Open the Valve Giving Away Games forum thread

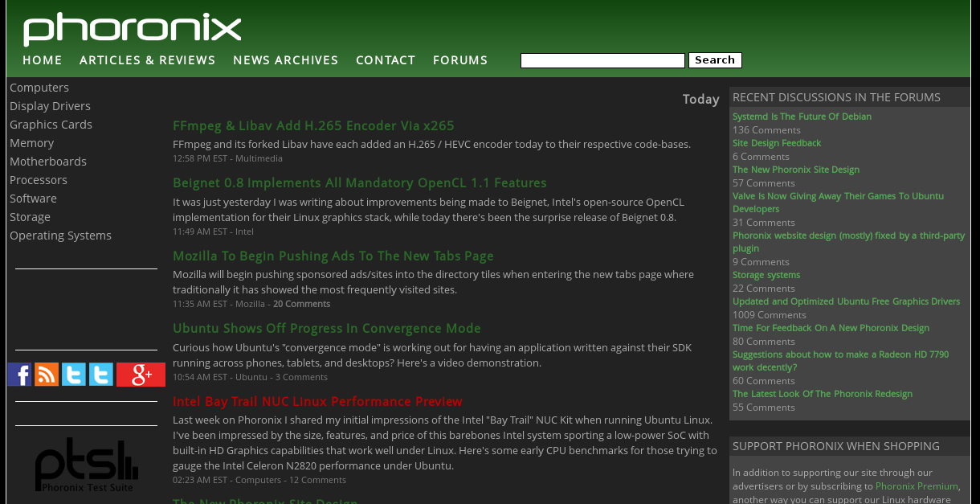838,203
